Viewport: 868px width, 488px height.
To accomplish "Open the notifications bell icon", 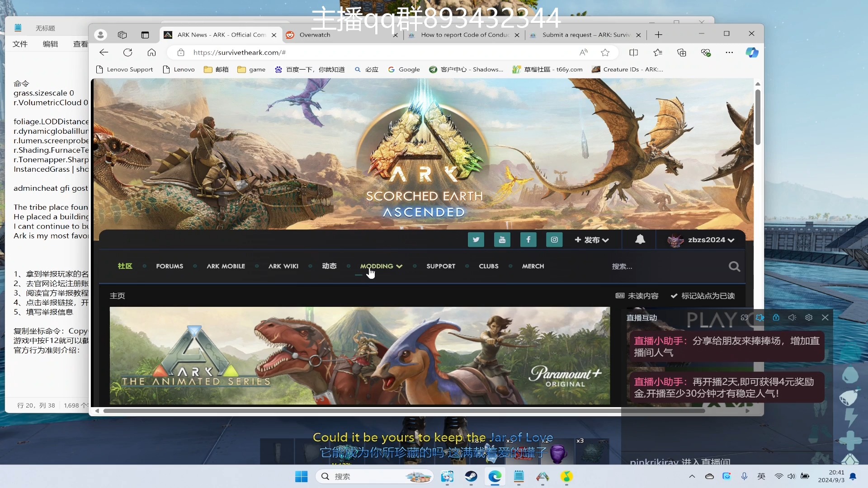I will tap(640, 239).
